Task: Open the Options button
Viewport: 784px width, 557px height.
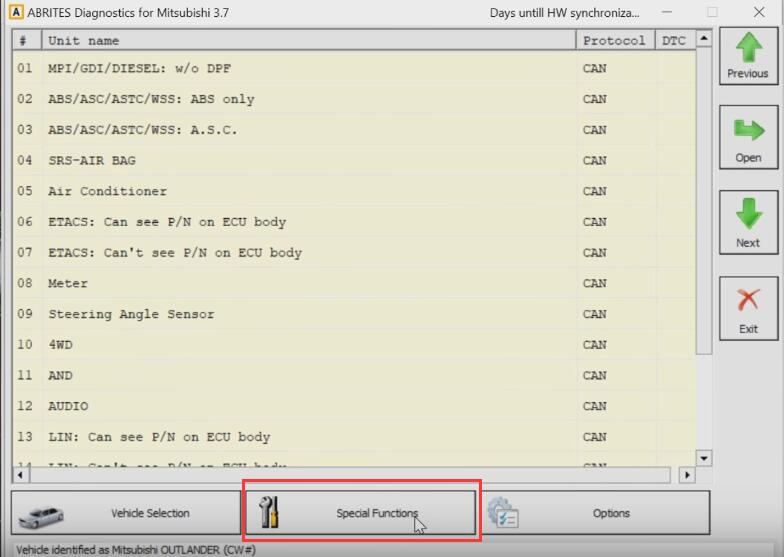Action: click(x=594, y=512)
